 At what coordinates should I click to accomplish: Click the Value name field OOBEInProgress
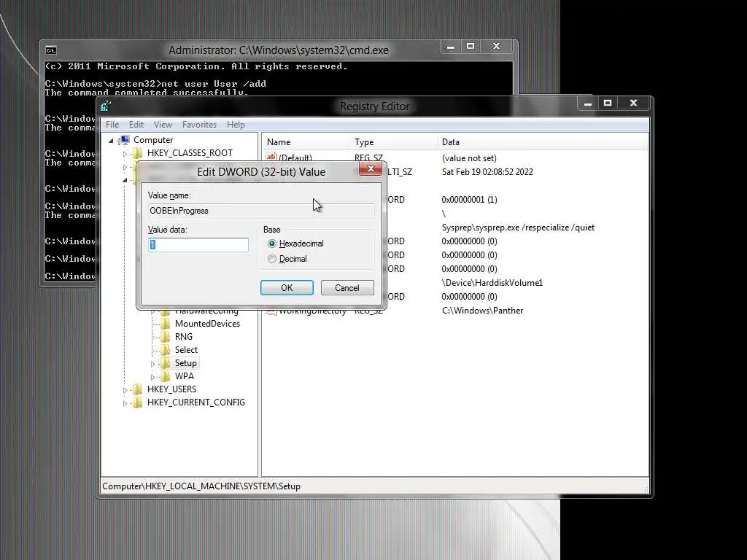pos(261,211)
